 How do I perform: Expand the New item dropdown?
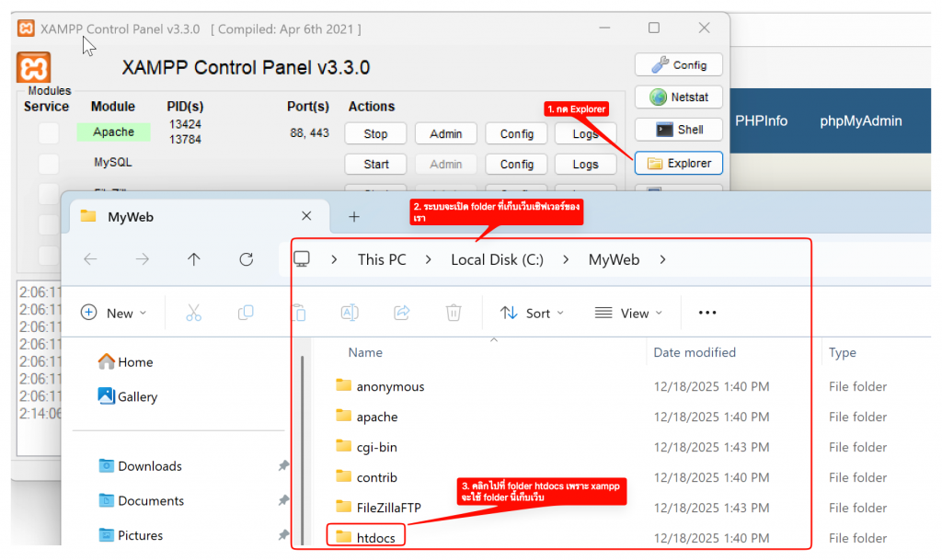pyautogui.click(x=114, y=313)
